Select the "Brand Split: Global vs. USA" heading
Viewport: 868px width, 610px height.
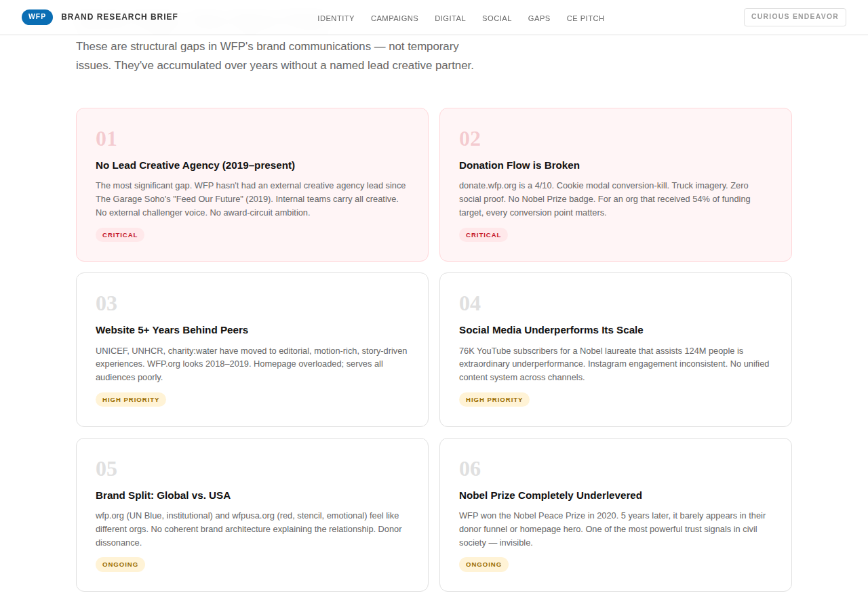pyautogui.click(x=163, y=495)
